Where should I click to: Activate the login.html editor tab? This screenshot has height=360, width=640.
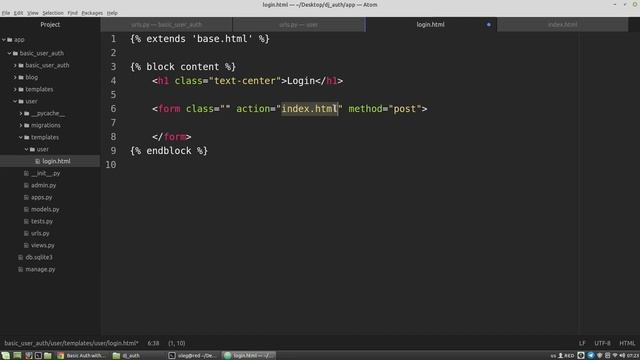[x=431, y=24]
